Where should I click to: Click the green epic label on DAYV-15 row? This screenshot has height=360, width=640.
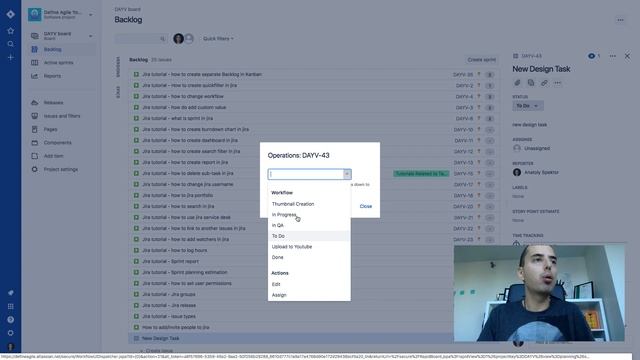[x=421, y=174]
